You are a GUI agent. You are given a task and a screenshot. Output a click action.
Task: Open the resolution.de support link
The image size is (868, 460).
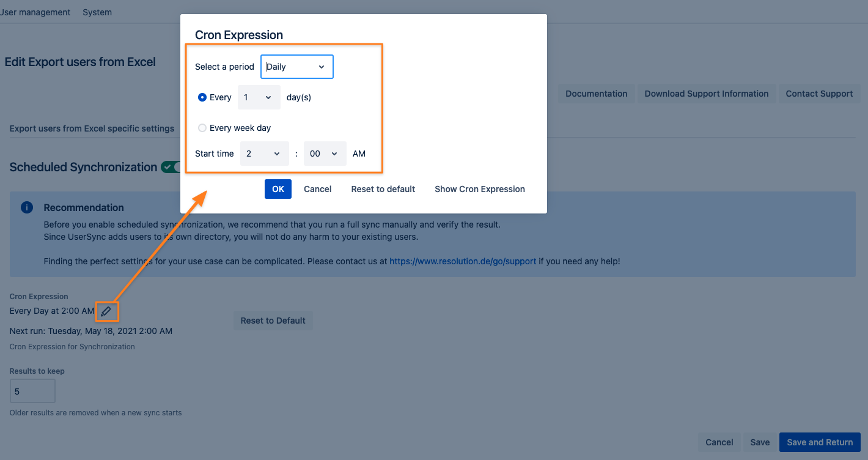click(x=462, y=261)
